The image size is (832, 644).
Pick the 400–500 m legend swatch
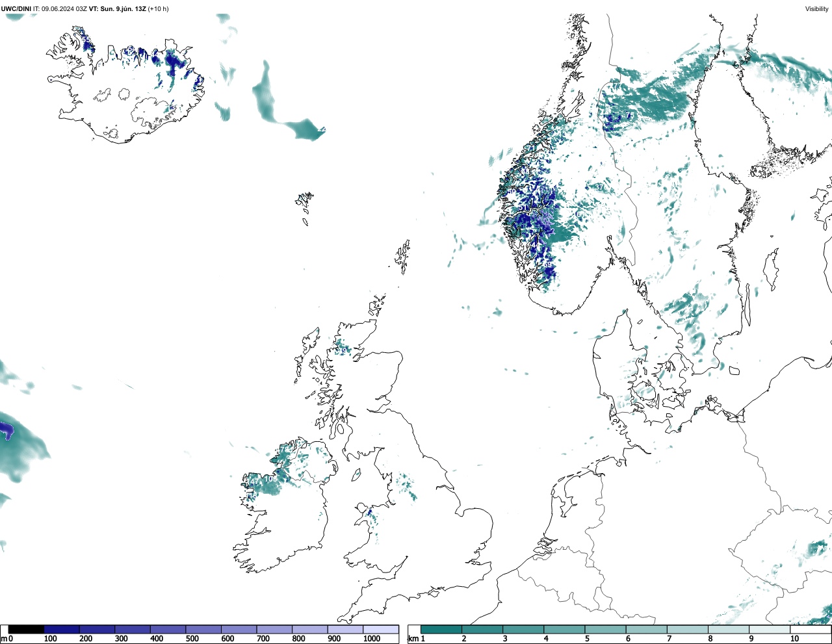pos(168,629)
